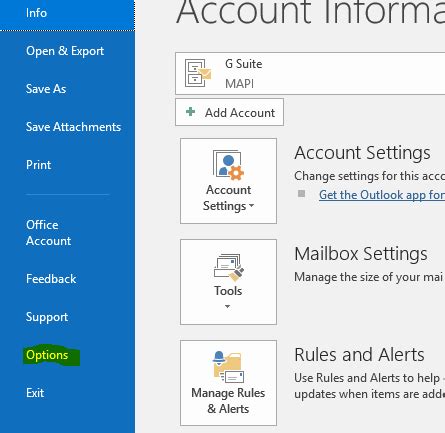The image size is (445, 433).
Task: Click the Account Settings person-gear icon
Action: click(x=228, y=165)
